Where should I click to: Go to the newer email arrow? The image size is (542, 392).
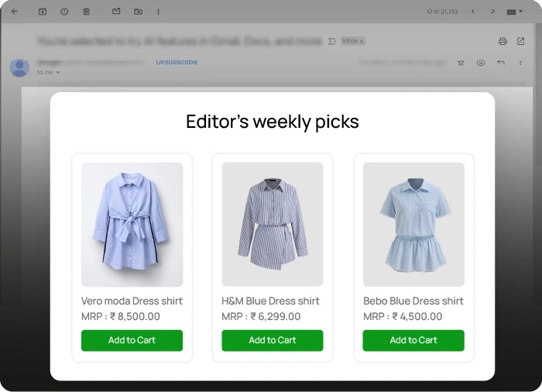click(x=473, y=12)
